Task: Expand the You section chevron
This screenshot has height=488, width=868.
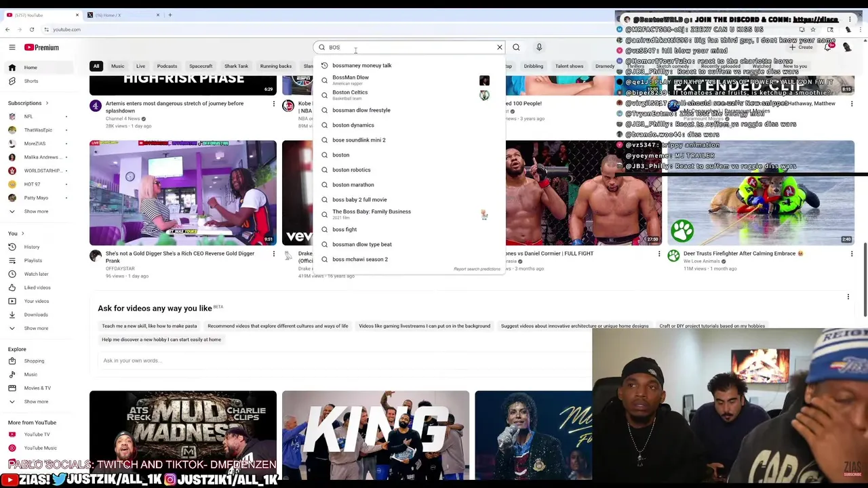Action: tap(22, 233)
